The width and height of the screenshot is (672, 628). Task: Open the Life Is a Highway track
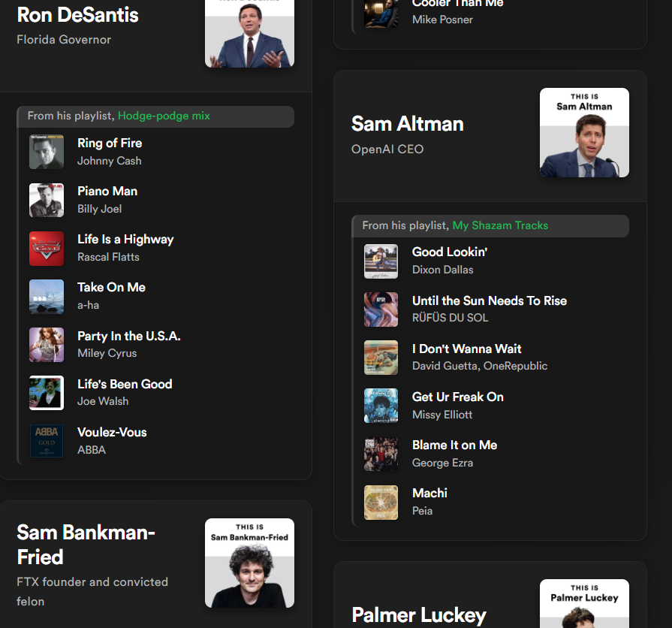click(125, 239)
